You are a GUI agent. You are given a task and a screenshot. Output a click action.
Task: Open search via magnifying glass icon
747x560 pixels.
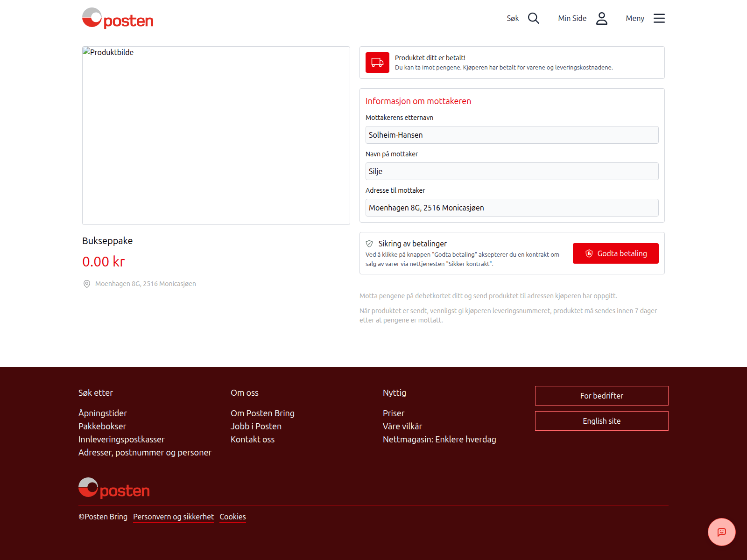[534, 18]
